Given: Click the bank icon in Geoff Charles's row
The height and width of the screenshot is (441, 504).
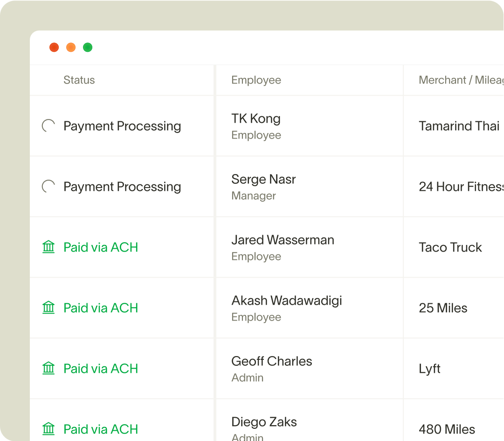Looking at the screenshot, I should [x=48, y=368].
